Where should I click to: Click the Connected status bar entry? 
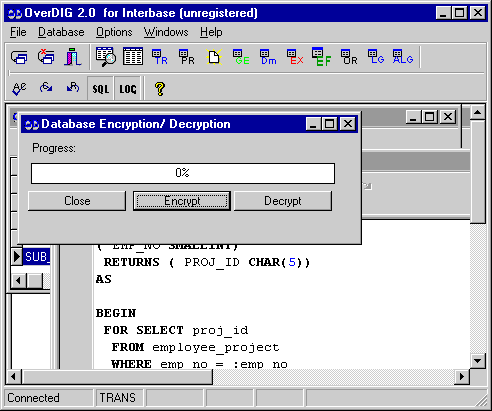49,398
